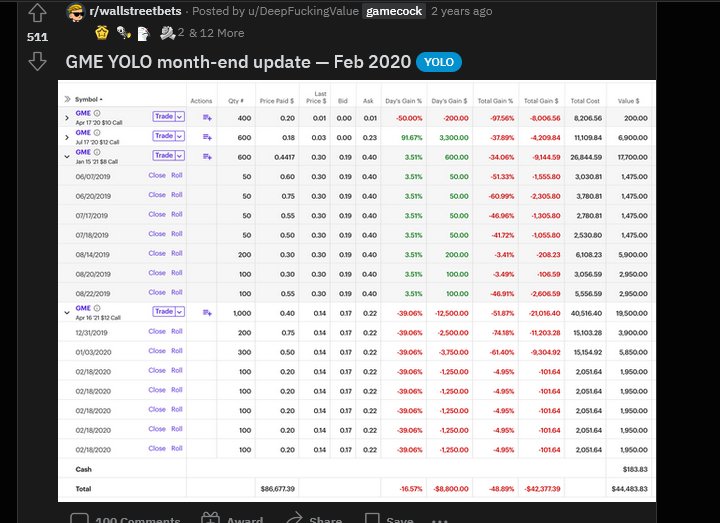This screenshot has height=523, width=720.
Task: Click the actions list icon for Apr 16 '21 $12 Call
Action: 207,313
